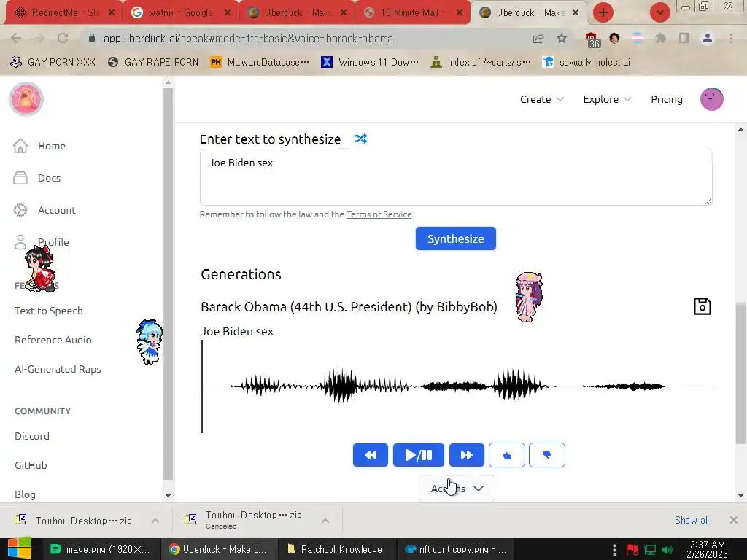
Task: Select Text to Speech feature
Action: coord(49,311)
